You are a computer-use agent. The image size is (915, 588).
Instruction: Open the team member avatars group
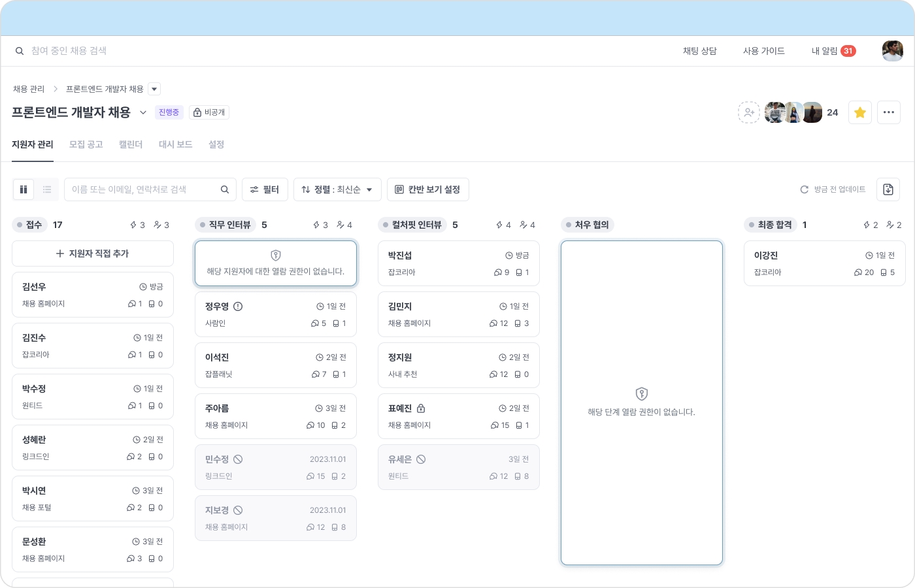[793, 112]
